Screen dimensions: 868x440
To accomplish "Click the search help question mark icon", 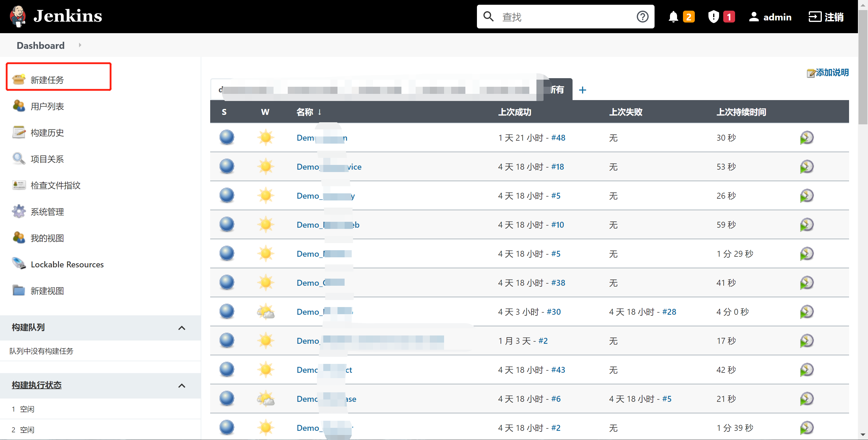I will [x=642, y=17].
